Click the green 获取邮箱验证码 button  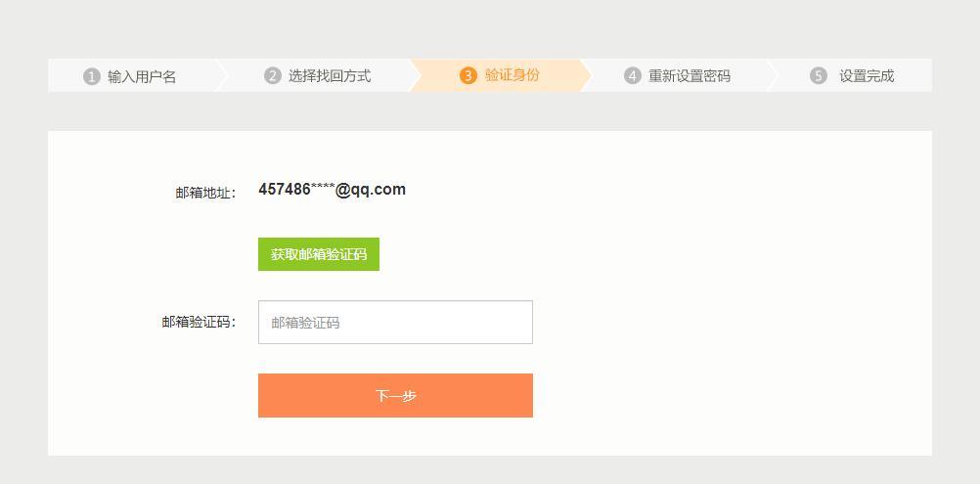[x=319, y=254]
